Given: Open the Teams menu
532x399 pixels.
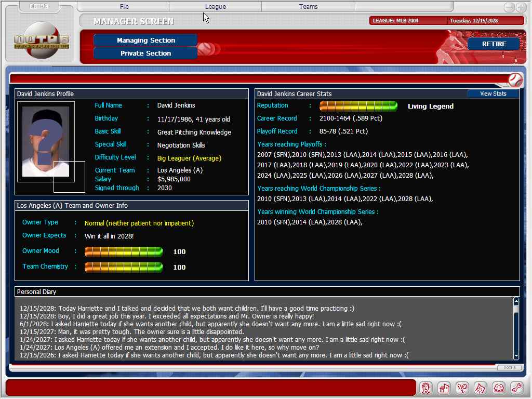Looking at the screenshot, I should [308, 7].
